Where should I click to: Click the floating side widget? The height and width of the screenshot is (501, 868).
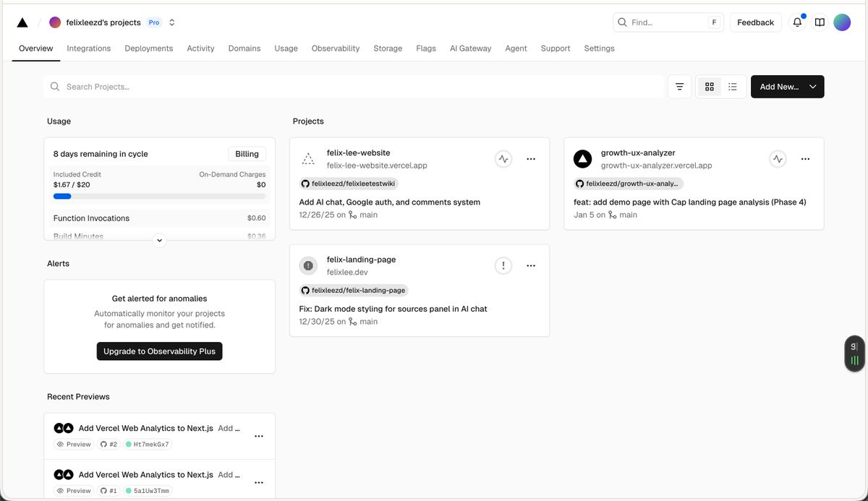click(x=854, y=354)
